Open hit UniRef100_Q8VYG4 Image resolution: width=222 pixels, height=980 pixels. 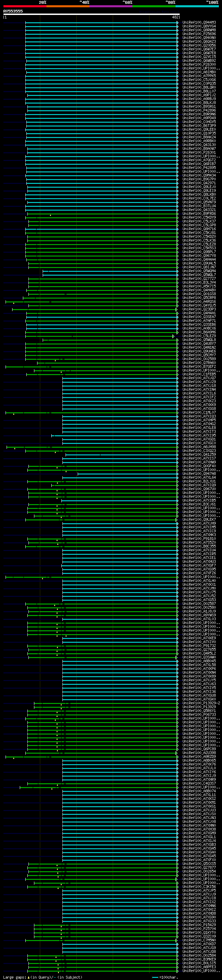199,26
